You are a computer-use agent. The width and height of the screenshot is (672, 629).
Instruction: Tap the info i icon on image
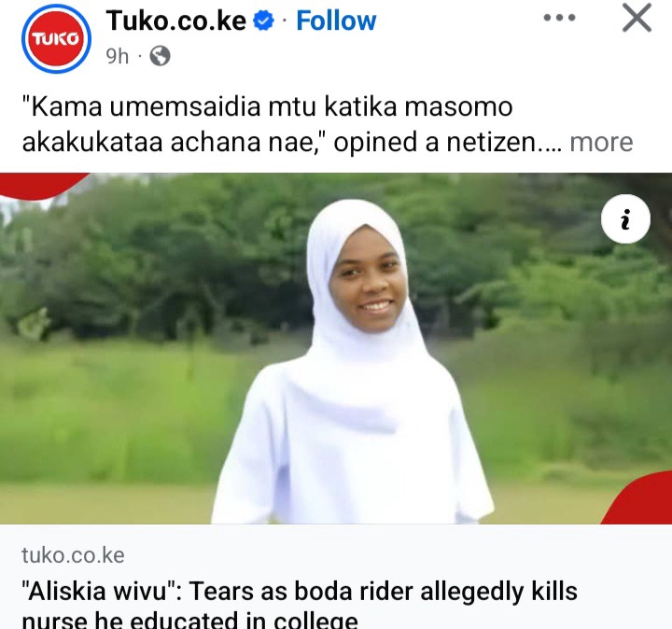coord(625,219)
